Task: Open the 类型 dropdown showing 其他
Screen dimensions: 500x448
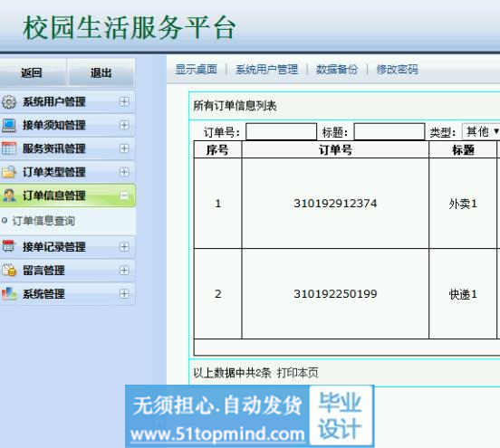Action: (481, 131)
